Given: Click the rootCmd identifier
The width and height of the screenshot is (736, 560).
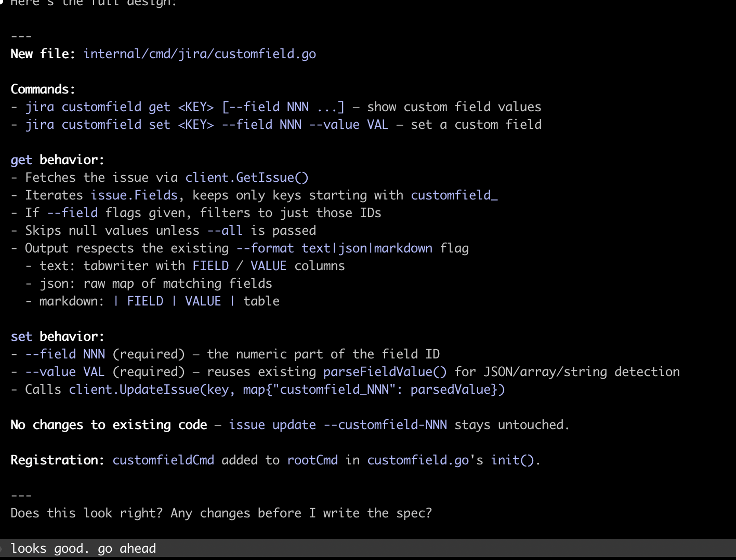Looking at the screenshot, I should click(312, 460).
